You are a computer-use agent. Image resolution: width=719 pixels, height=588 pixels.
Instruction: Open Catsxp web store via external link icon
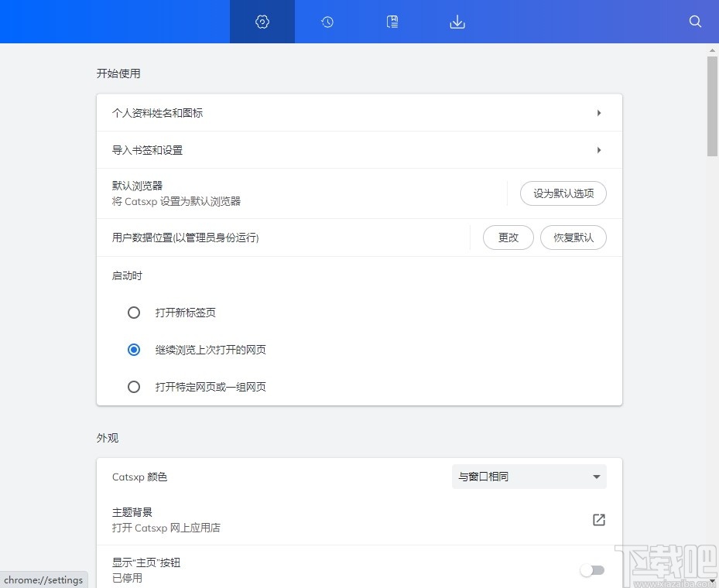point(598,519)
